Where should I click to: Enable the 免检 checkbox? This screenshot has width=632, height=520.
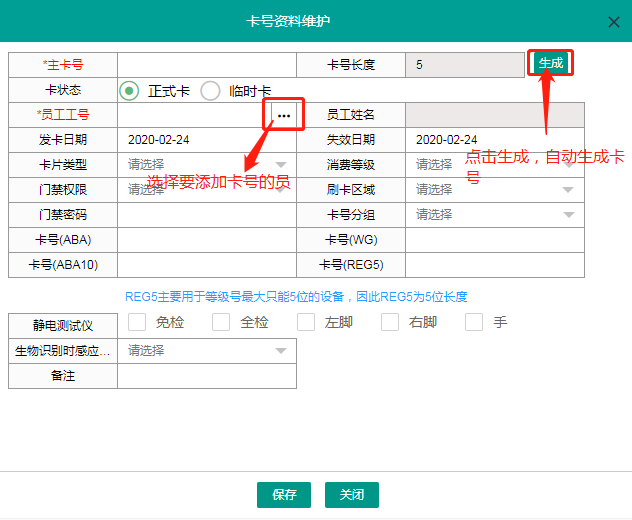137,322
